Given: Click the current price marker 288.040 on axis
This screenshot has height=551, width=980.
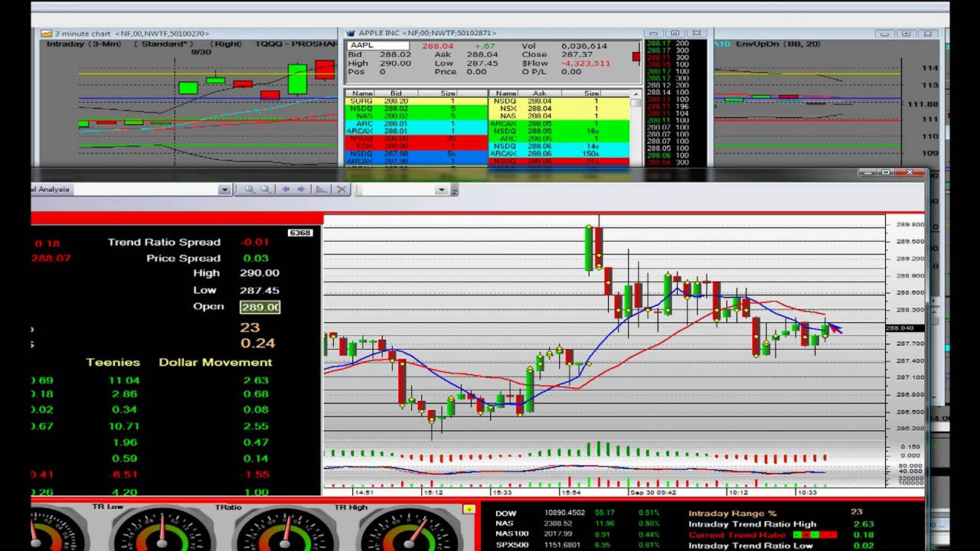Looking at the screenshot, I should [904, 328].
